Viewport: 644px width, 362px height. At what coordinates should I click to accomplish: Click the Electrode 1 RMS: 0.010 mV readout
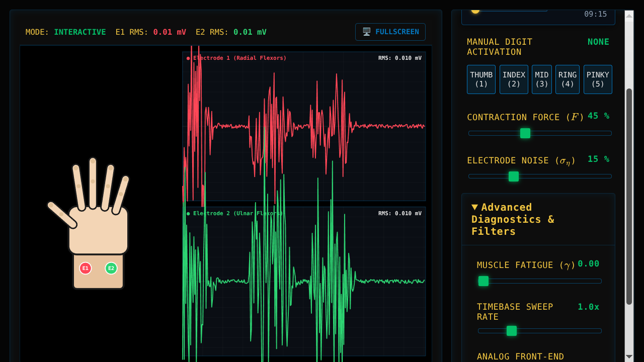point(400,58)
